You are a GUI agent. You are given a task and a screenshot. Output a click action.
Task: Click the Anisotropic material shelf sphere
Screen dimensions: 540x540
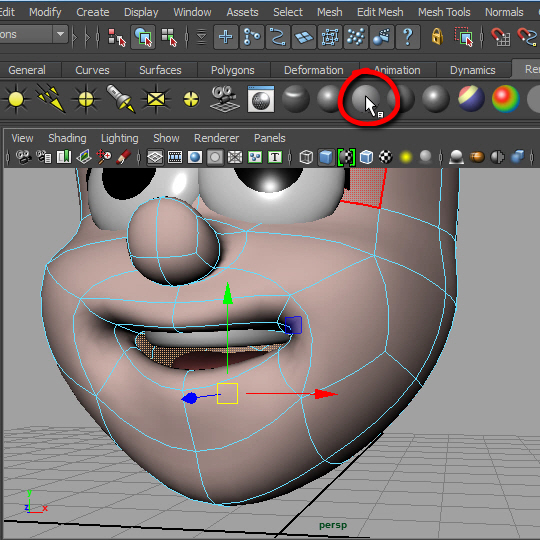pos(296,99)
